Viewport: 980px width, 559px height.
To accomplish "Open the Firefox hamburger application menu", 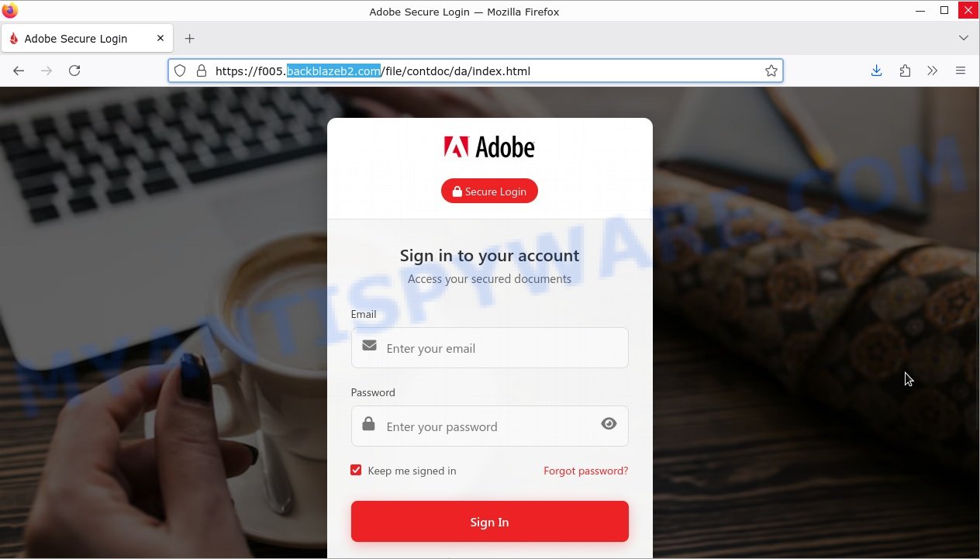I will click(961, 71).
